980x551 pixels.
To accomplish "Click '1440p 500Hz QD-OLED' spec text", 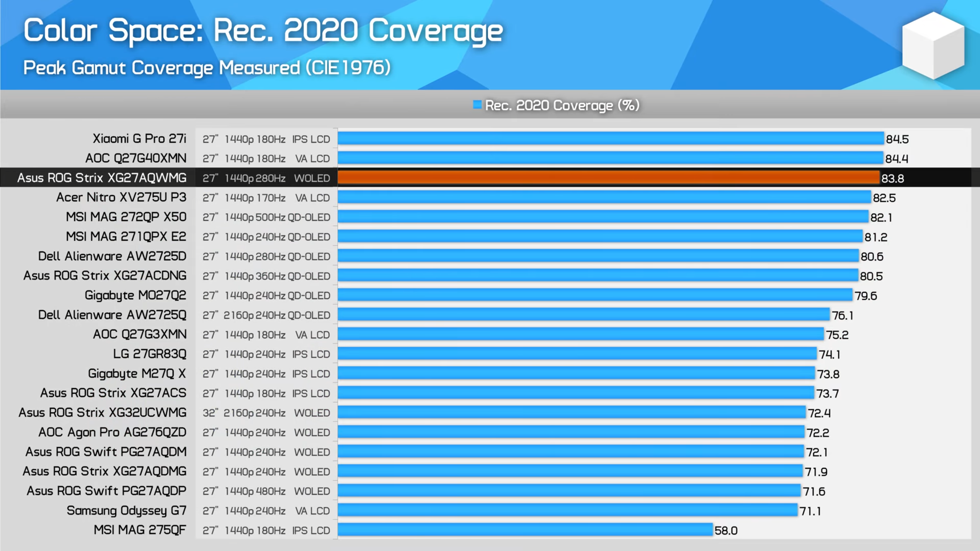I will coord(278,217).
